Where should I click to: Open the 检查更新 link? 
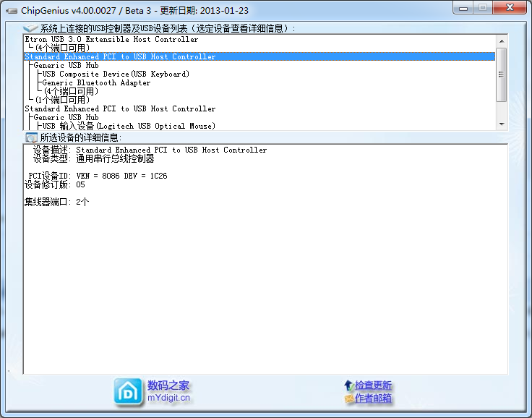coord(373,385)
